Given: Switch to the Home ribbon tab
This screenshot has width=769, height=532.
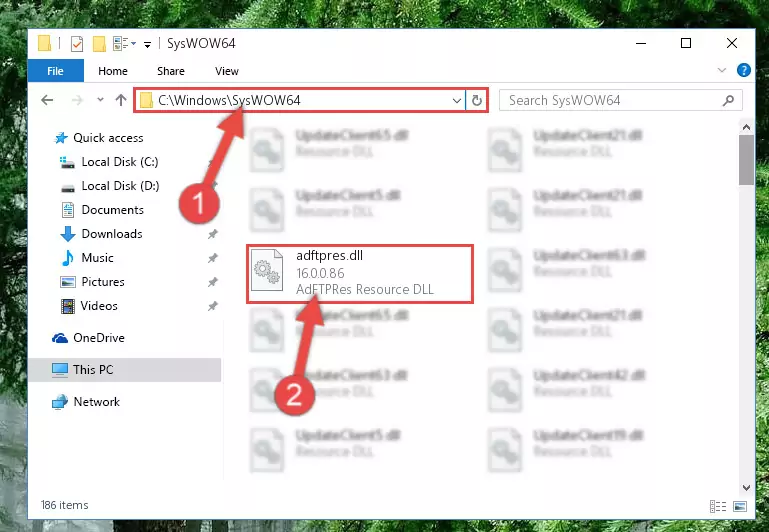Looking at the screenshot, I should [113, 71].
